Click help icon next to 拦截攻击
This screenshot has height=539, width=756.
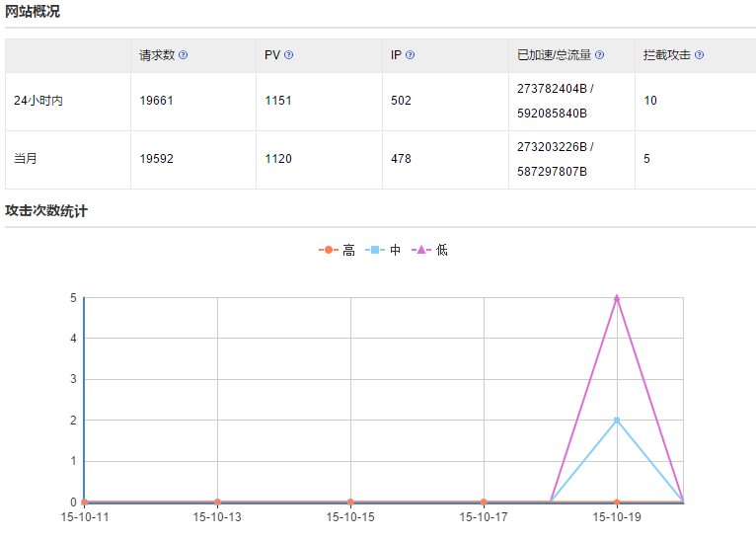(699, 55)
